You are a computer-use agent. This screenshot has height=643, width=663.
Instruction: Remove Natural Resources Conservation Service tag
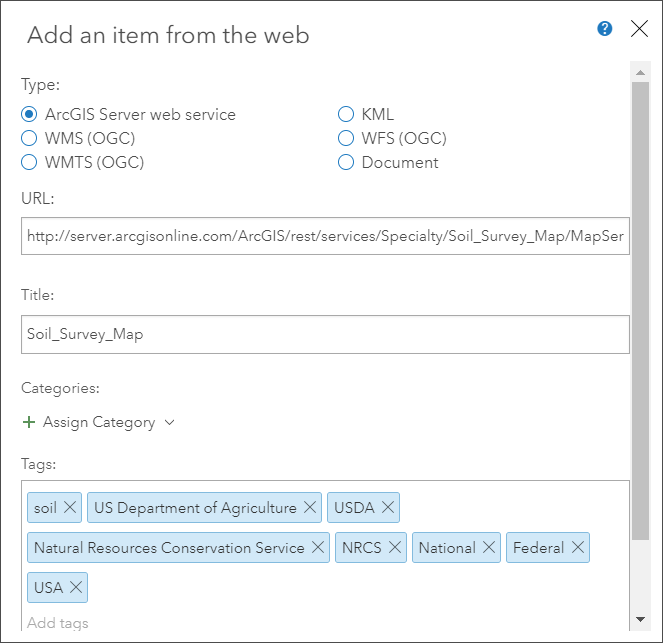pyautogui.click(x=318, y=548)
